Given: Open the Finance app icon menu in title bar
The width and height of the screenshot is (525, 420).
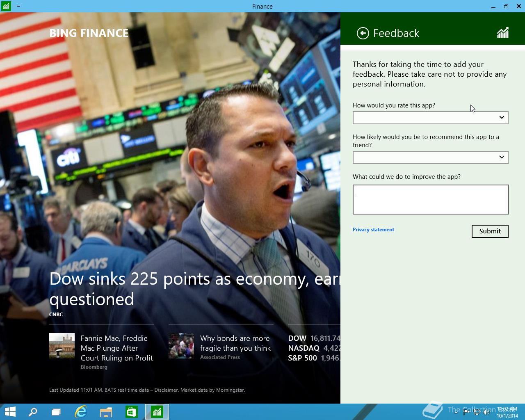Looking at the screenshot, I should pos(6,6).
